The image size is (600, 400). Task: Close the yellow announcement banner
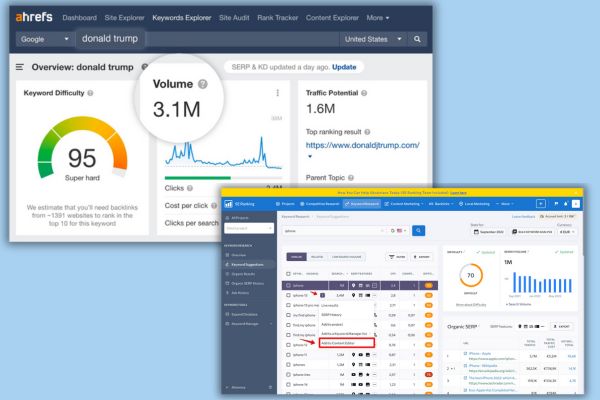click(577, 193)
